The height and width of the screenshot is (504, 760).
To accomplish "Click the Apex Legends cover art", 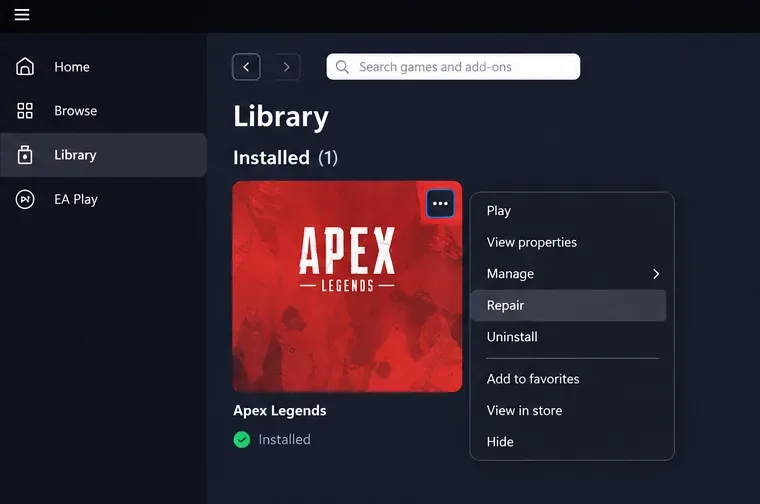I will 348,286.
